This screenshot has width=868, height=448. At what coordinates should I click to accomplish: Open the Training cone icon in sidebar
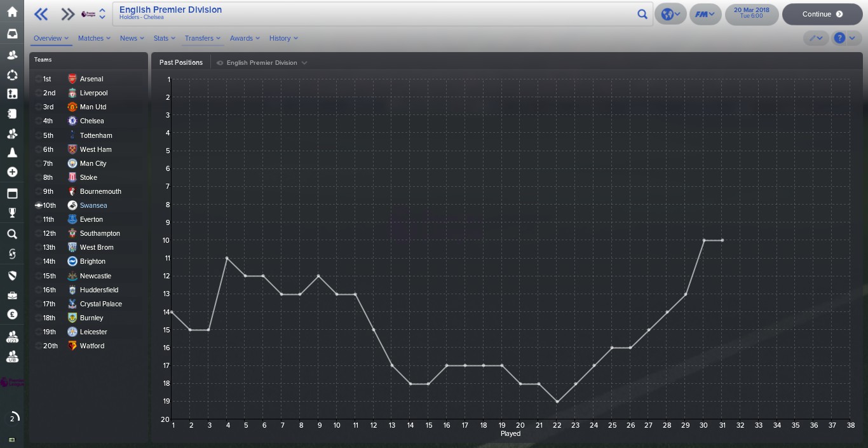point(12,153)
